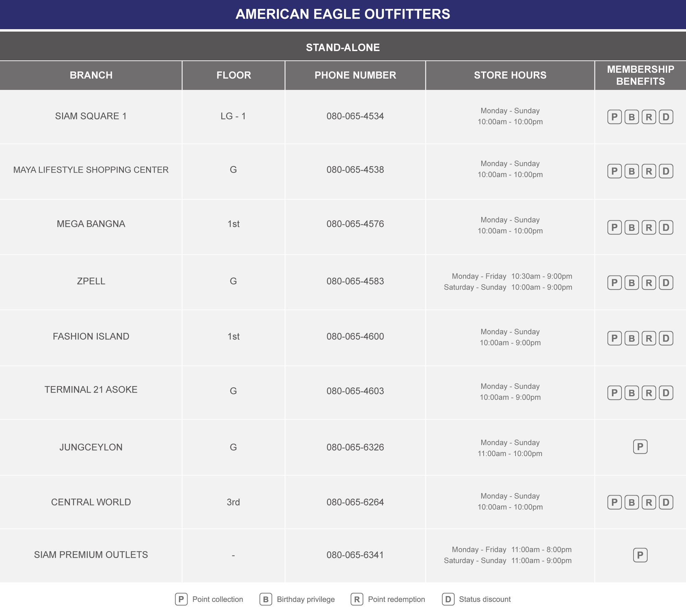
Task: Click the Status discount legend D icon
Action: [x=448, y=599]
